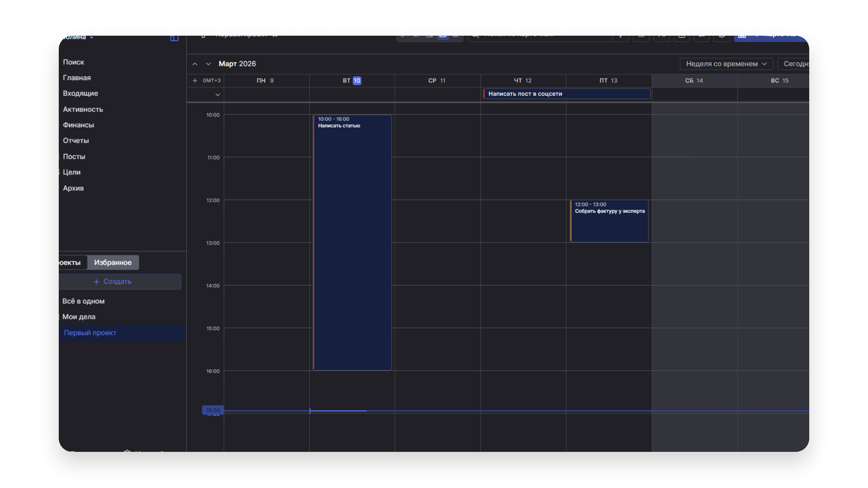Select the ВТ 10 day header
The width and height of the screenshot is (868, 488).
(x=352, y=80)
